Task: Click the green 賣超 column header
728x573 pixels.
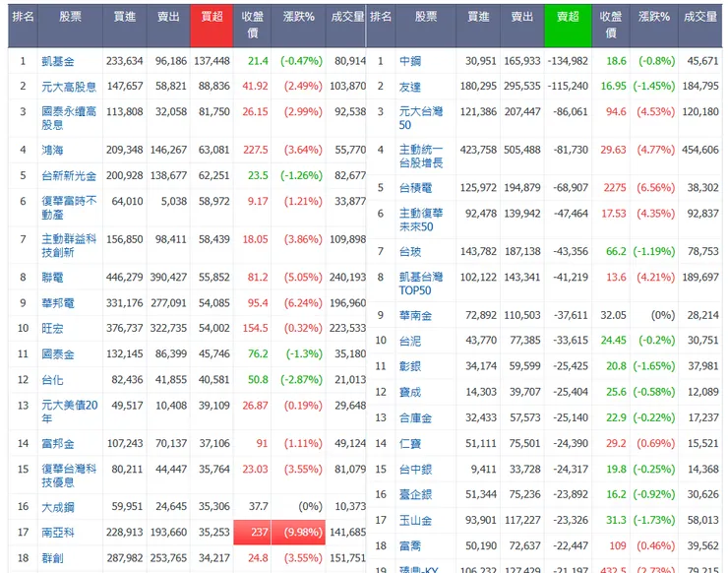Action: click(568, 26)
